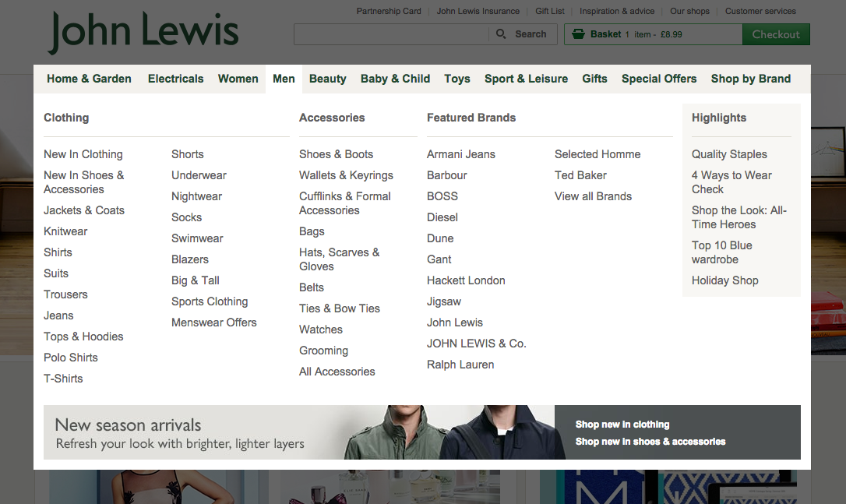Open the Partnership Card link
This screenshot has width=846, height=504.
tap(389, 12)
